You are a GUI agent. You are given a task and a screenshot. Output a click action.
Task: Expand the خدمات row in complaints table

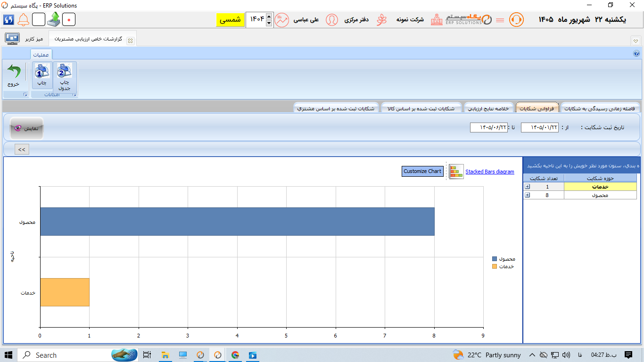tap(528, 187)
